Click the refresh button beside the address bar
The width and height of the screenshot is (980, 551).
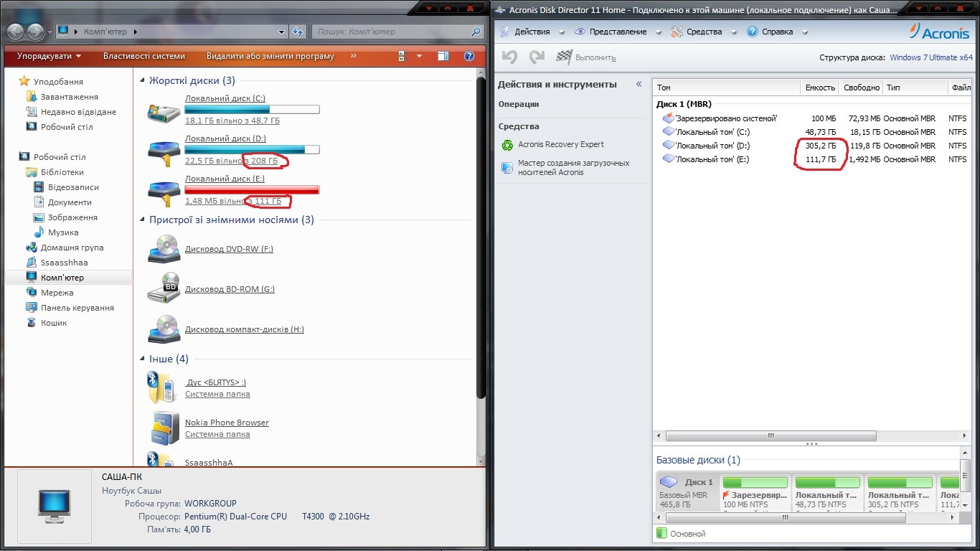click(298, 32)
